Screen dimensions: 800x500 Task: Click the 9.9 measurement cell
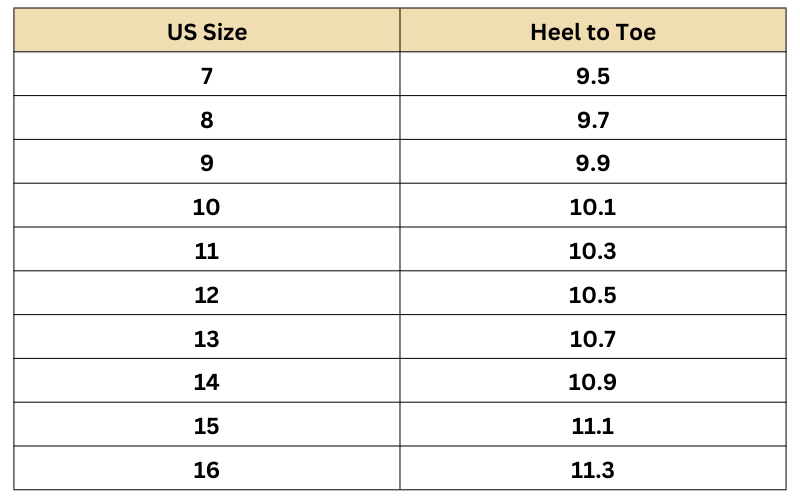[593, 163]
